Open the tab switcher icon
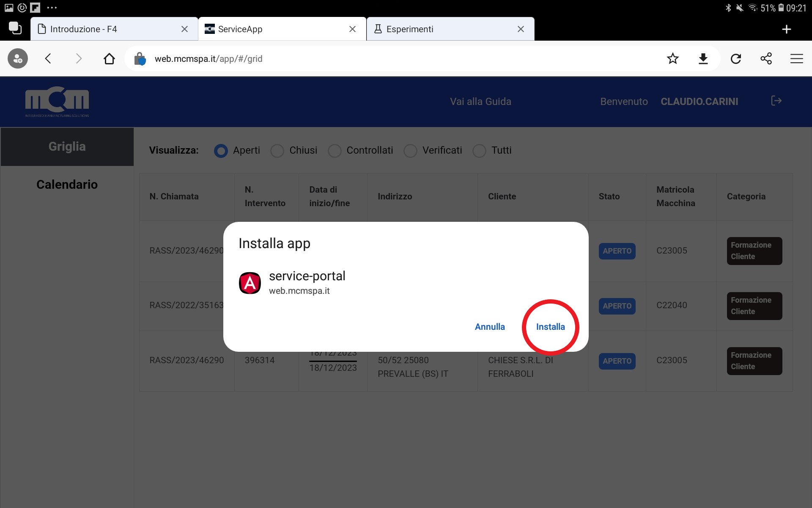The width and height of the screenshot is (812, 508). (x=15, y=28)
